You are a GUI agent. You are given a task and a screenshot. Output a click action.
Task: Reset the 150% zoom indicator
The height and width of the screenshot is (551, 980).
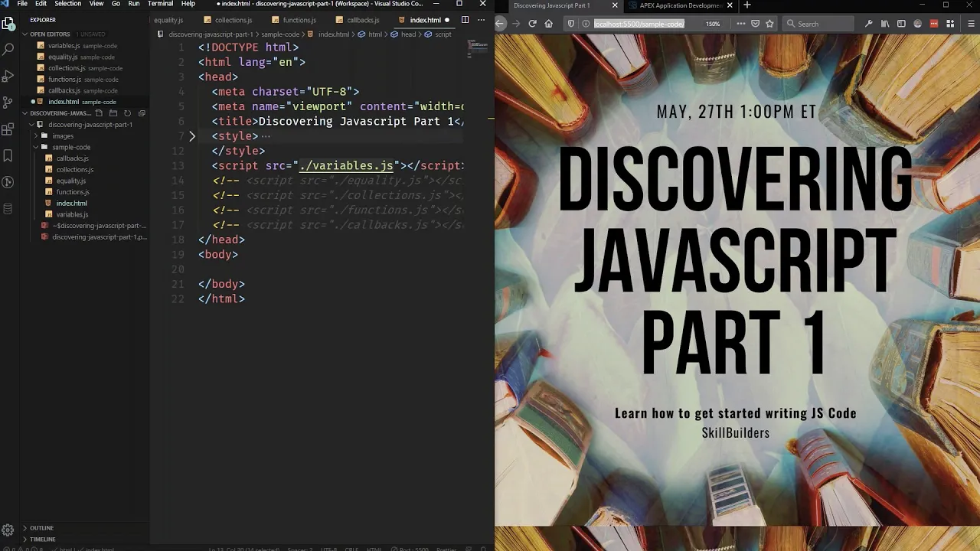tap(713, 24)
